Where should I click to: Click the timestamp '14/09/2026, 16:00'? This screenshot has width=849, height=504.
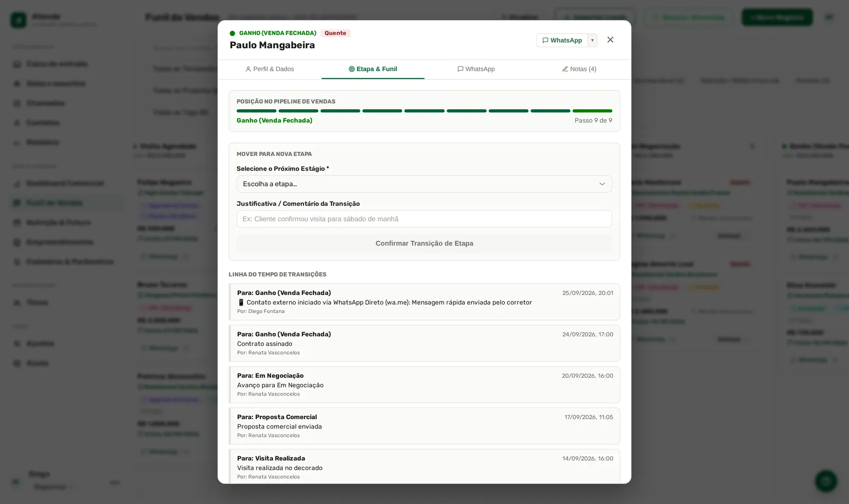(x=588, y=458)
